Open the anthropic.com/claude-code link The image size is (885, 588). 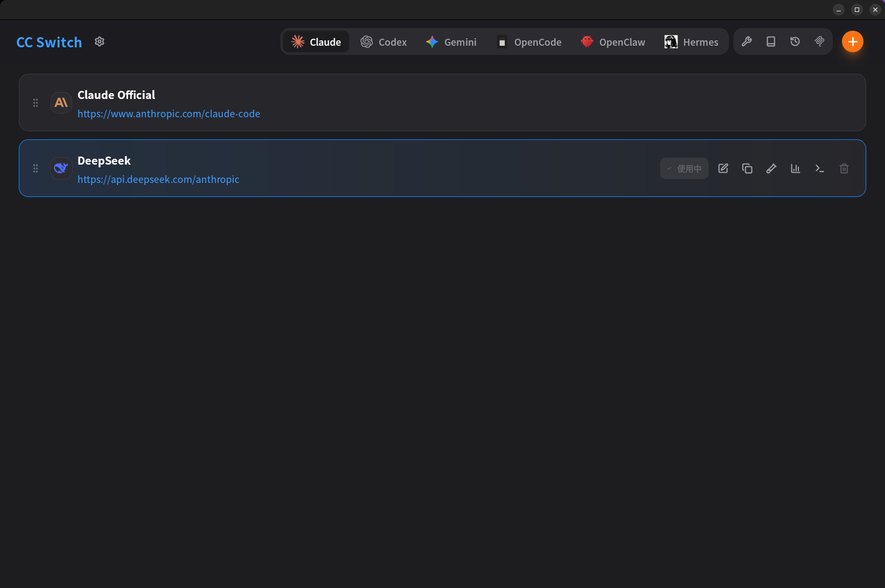click(169, 114)
